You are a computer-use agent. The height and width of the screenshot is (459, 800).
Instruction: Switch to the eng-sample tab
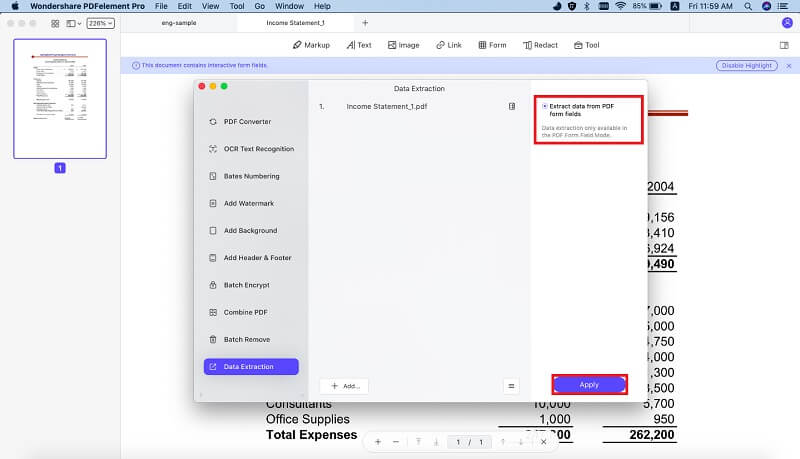tap(179, 23)
